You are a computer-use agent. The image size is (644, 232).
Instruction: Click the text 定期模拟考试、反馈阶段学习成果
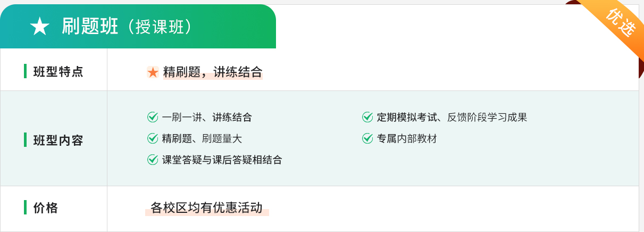point(452,117)
